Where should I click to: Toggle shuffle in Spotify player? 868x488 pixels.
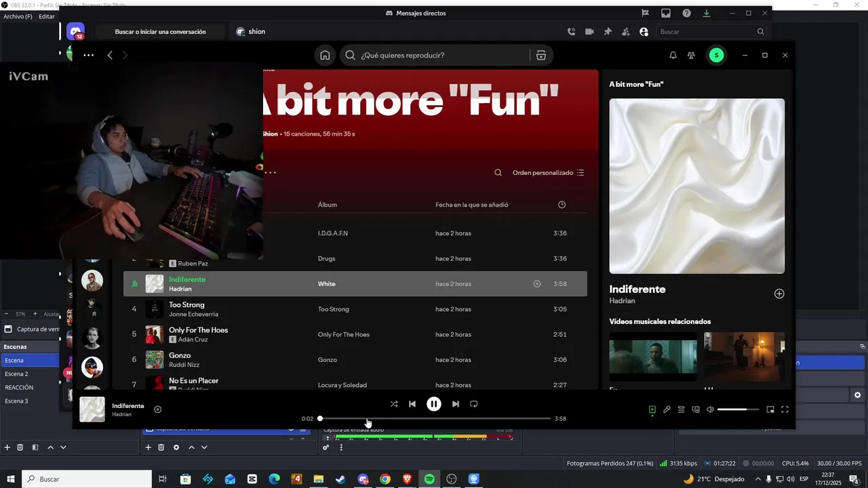[394, 404]
